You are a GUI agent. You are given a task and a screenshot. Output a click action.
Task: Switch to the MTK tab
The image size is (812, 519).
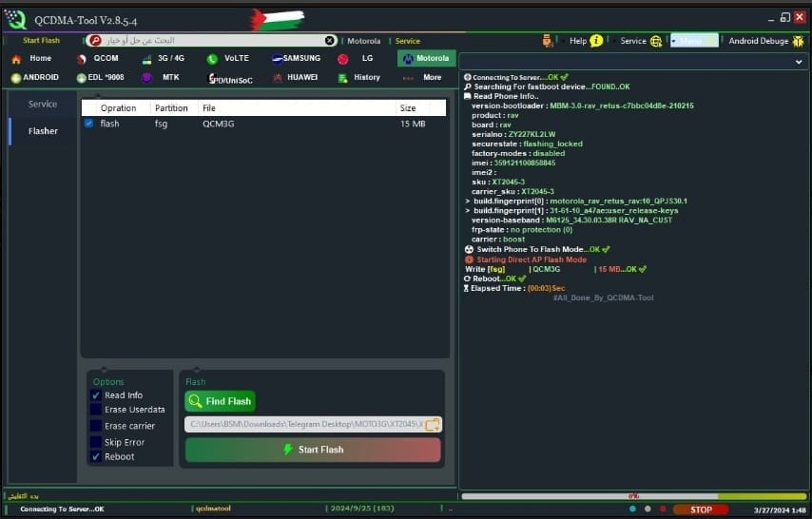[x=161, y=78]
